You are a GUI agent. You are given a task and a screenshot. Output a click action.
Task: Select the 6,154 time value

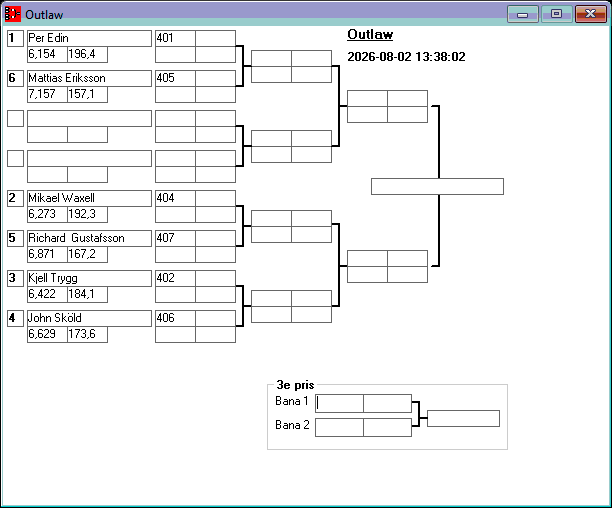pyautogui.click(x=47, y=54)
